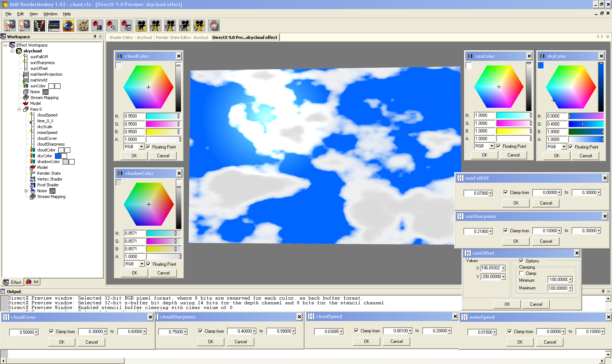The height and width of the screenshot is (364, 612).
Task: Open the artist palette toolbar icon
Action: (83, 25)
